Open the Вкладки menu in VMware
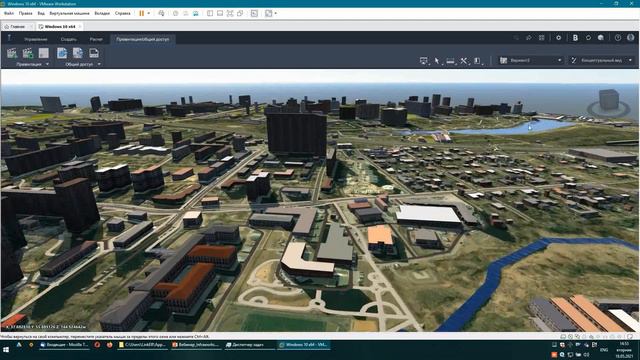 [x=102, y=13]
